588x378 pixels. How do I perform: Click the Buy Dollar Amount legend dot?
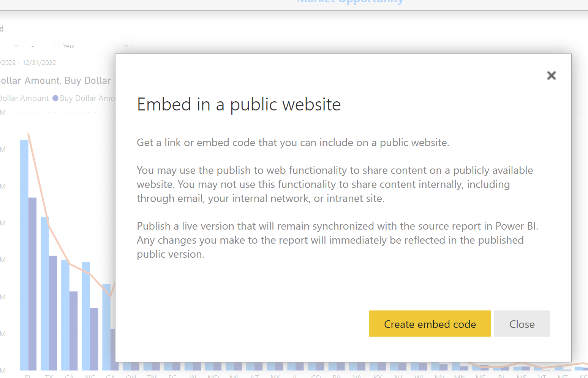(x=55, y=98)
